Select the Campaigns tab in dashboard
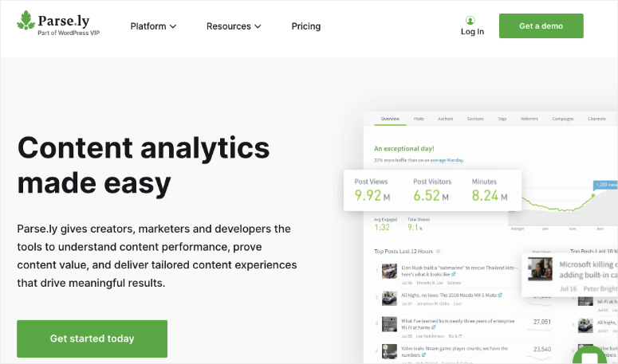 coord(563,119)
